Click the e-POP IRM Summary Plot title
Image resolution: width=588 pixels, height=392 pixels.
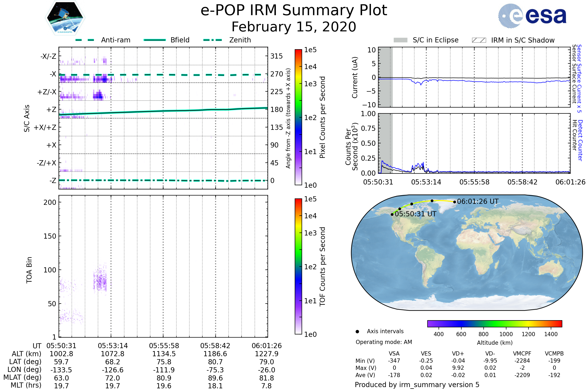coord(294,11)
